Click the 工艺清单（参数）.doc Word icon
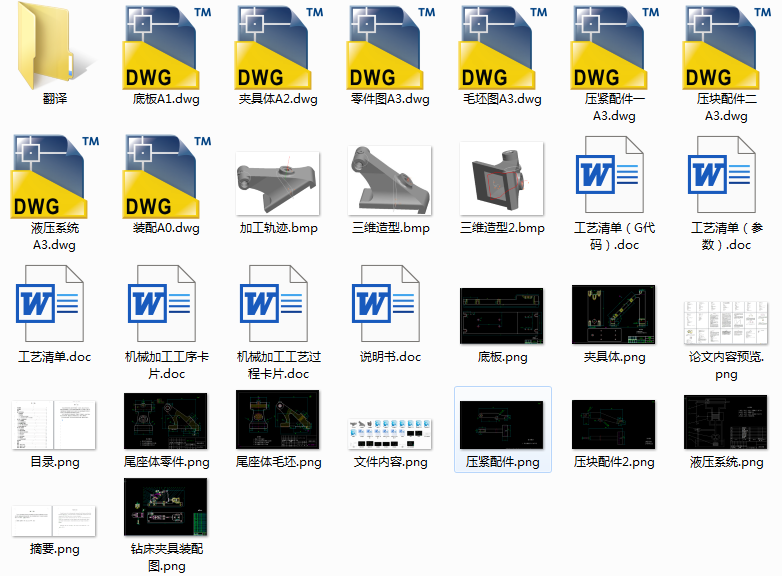Image resolution: width=782 pixels, height=576 pixels. point(722,175)
